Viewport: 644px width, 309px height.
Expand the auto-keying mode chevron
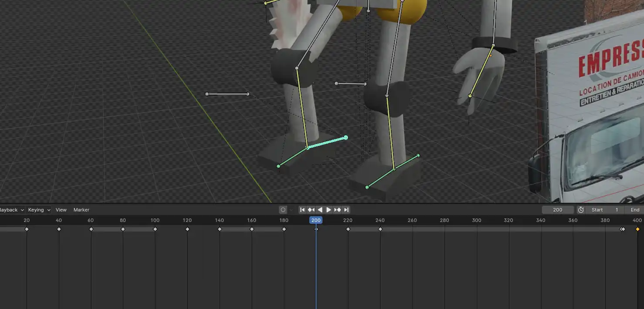290,209
